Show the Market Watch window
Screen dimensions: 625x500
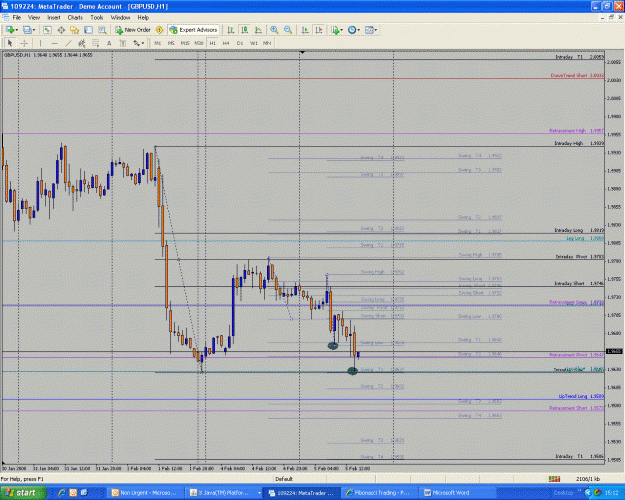click(x=47, y=30)
